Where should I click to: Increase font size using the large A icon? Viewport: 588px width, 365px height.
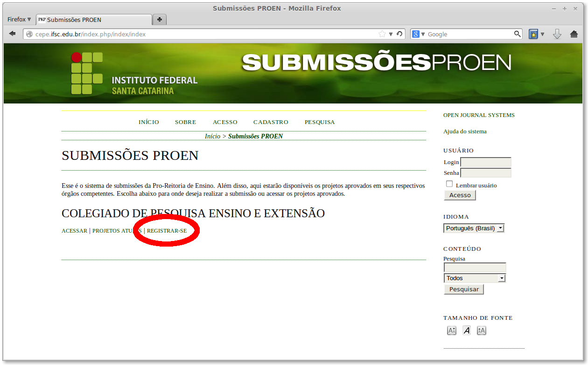(x=481, y=330)
